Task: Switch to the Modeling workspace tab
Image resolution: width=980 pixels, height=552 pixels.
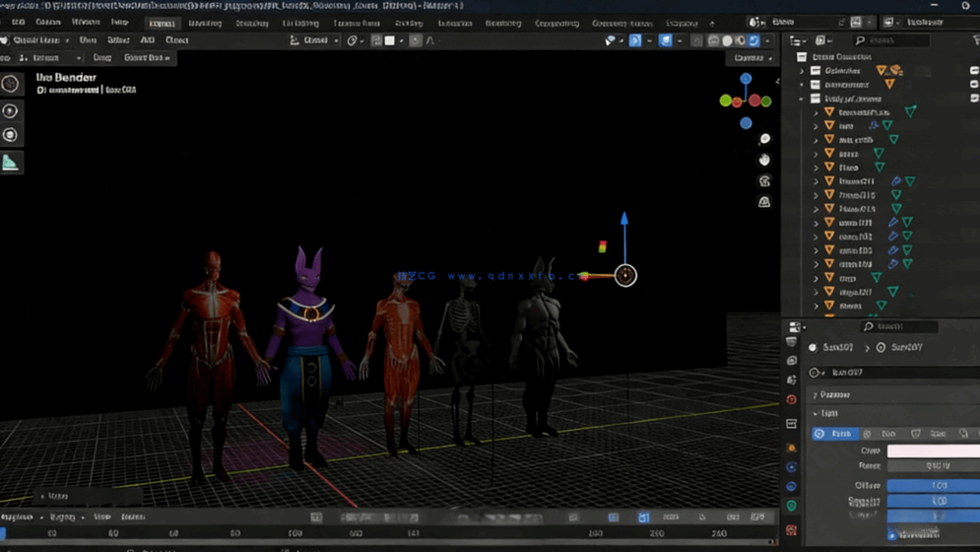Action: [x=205, y=23]
